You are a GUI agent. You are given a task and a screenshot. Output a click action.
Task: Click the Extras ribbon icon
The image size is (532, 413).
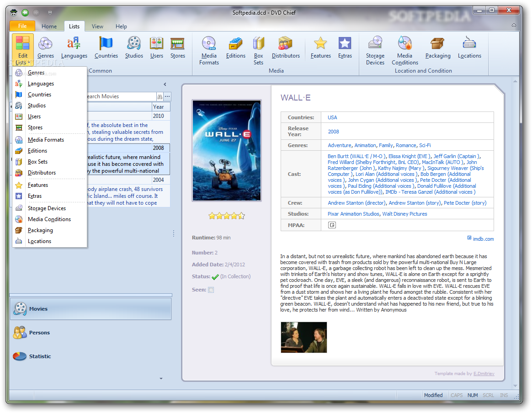point(345,48)
